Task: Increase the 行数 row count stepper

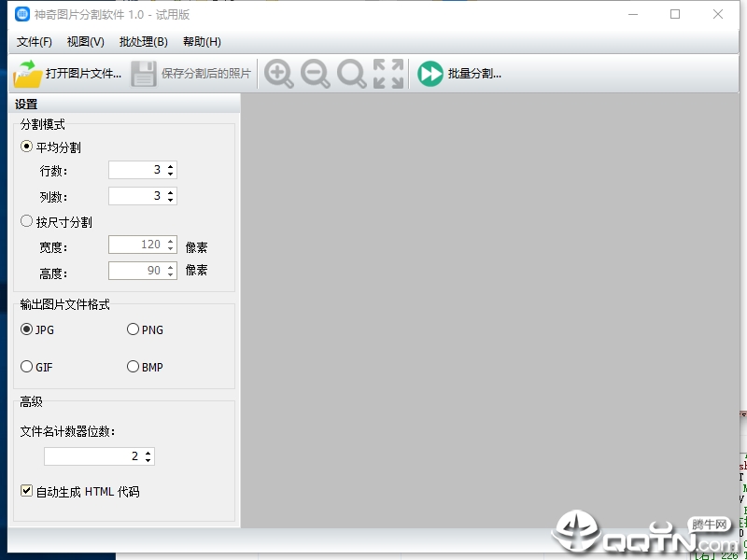Action: coord(171,166)
